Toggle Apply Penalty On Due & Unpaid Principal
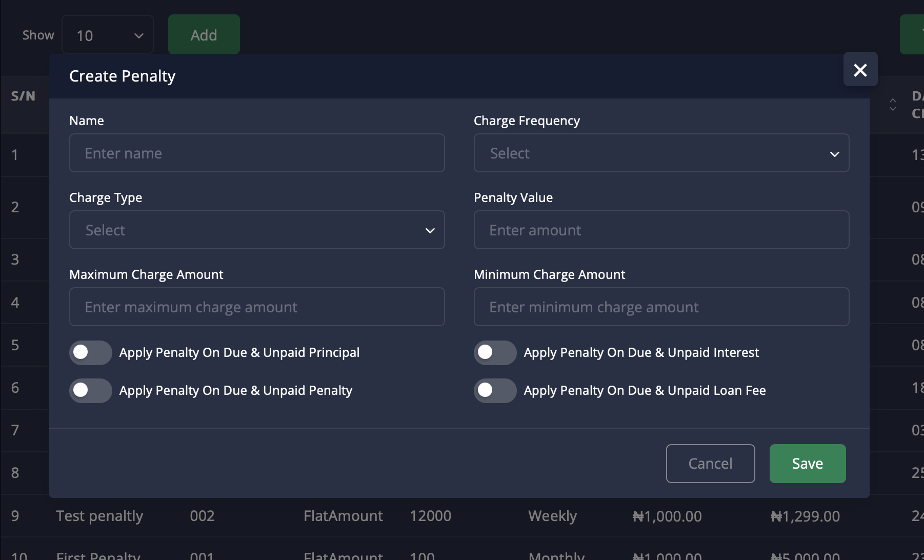 (91, 352)
